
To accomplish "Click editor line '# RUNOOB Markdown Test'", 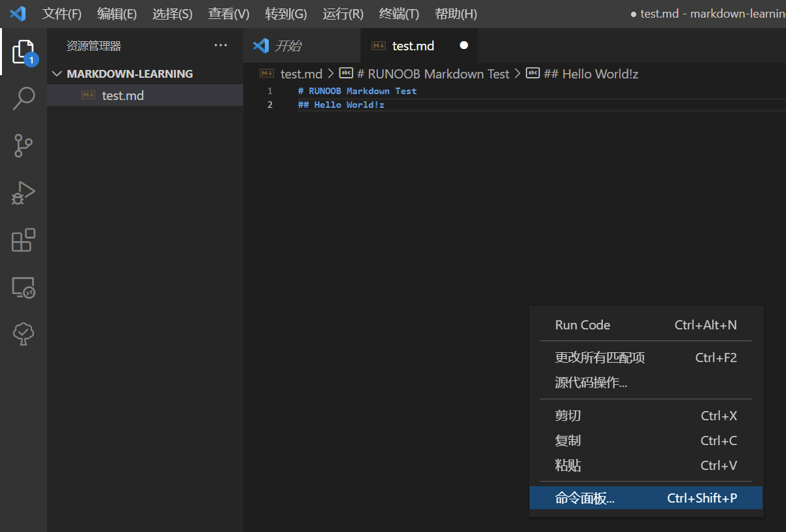I will (357, 91).
